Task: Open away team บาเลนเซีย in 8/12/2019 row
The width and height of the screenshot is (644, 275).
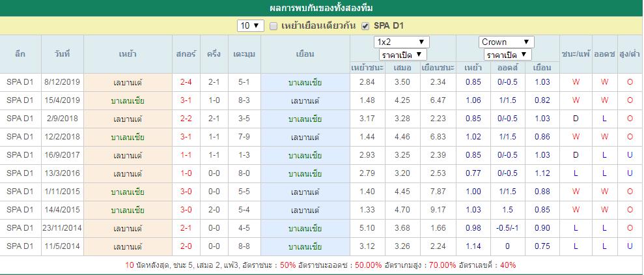Action: (x=305, y=82)
